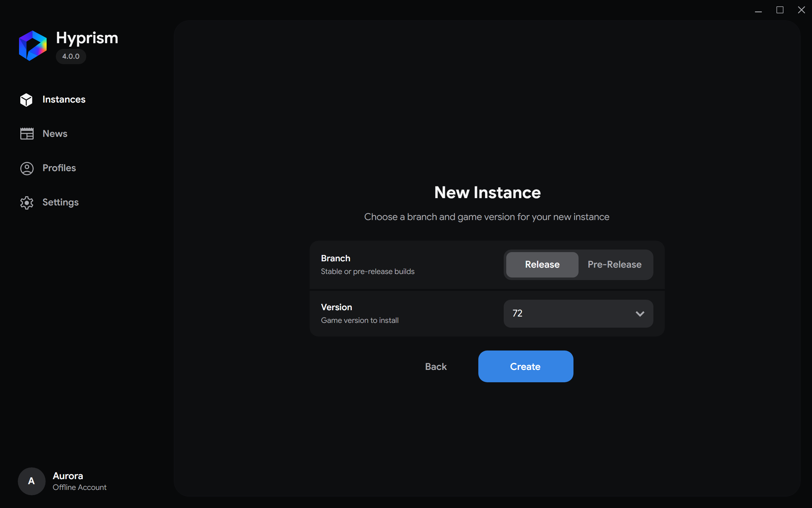The height and width of the screenshot is (508, 812).
Task: Click the News newspaper icon
Action: (27, 134)
